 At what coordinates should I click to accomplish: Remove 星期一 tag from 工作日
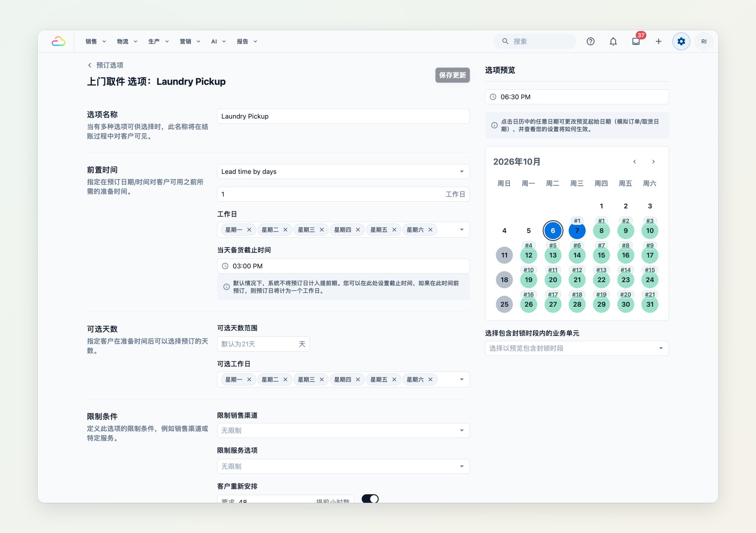pos(249,230)
